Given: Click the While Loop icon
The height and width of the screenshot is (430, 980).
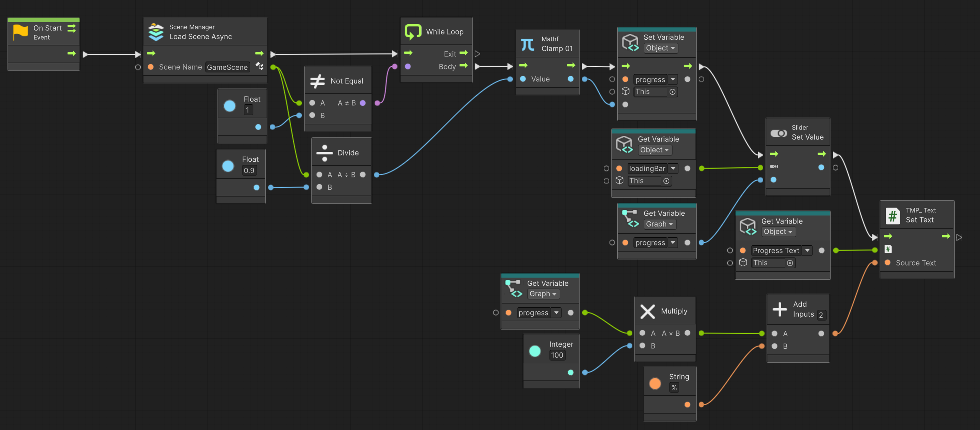Looking at the screenshot, I should 413,31.
